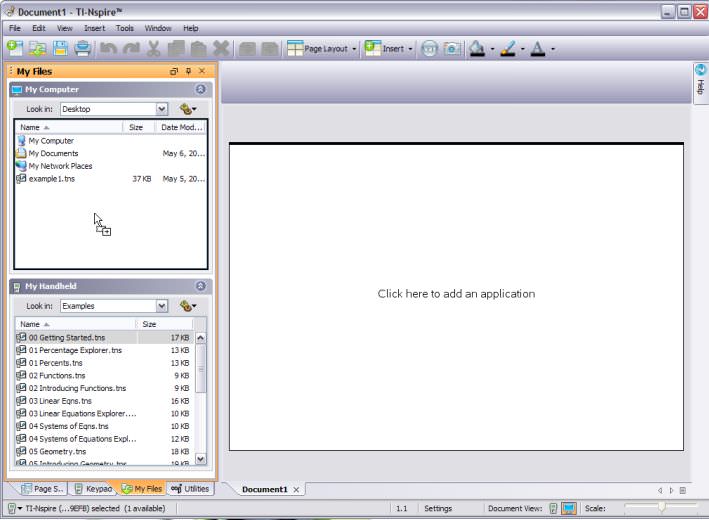The height and width of the screenshot is (520, 709).
Task: Select 03 Linear Eqns.tns file
Action: [104, 401]
